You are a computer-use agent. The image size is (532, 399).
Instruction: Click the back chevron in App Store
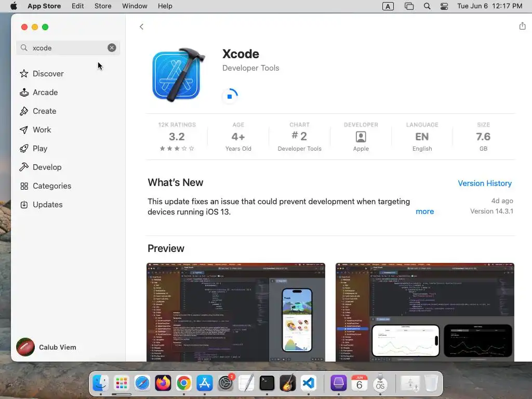pos(141,26)
